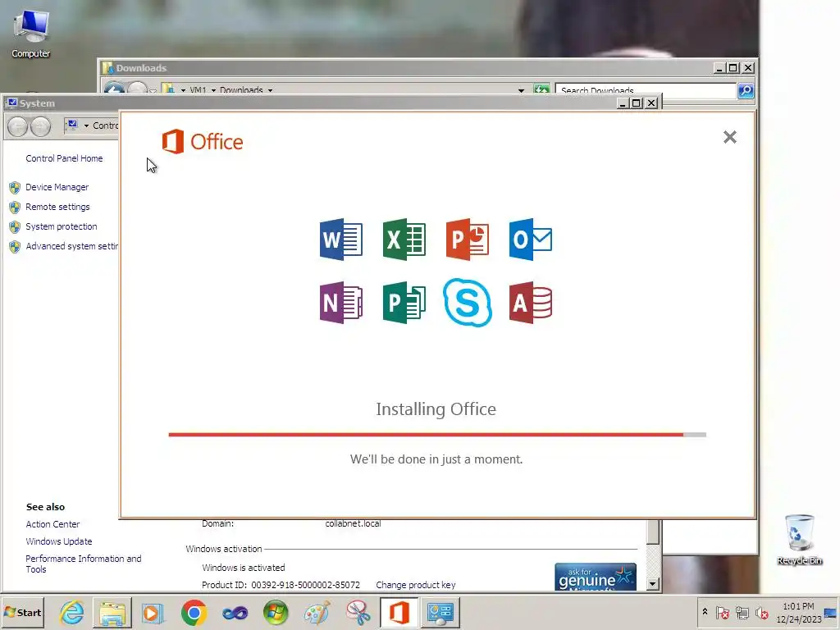Click the Office installer taskbar button
Image resolution: width=840 pixels, height=630 pixels.
[399, 613]
